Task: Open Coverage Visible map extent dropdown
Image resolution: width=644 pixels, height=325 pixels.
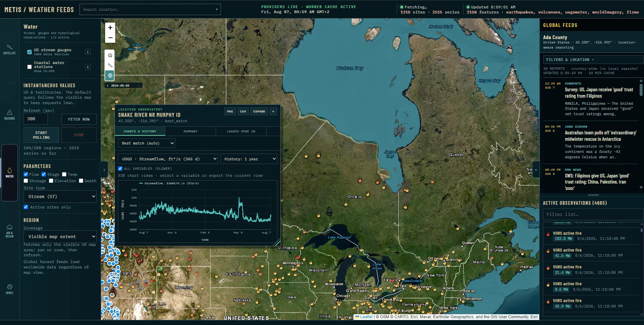Action: (60, 237)
